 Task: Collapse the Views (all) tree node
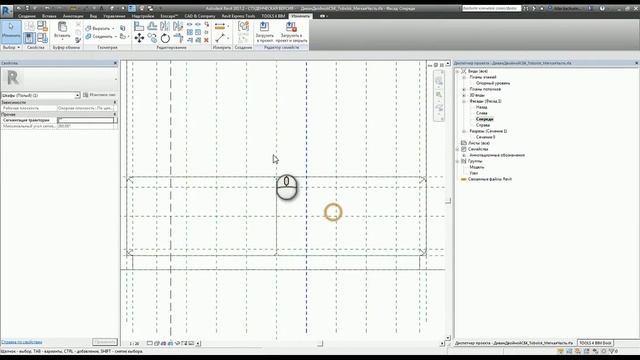(458, 71)
